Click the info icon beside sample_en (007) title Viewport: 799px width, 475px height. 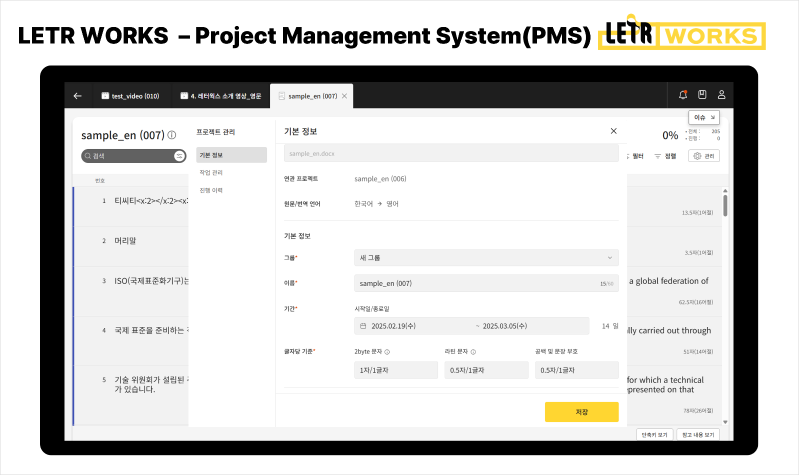(172, 135)
